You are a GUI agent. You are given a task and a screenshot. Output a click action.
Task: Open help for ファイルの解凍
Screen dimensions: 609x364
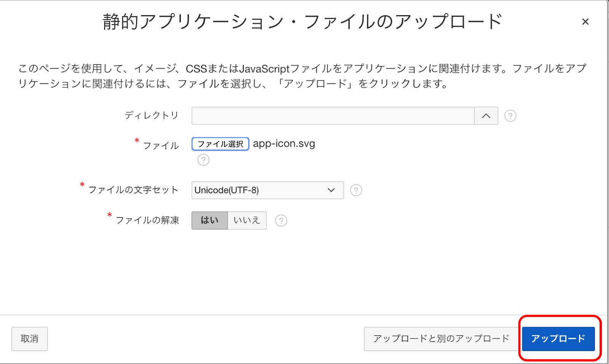pos(281,221)
